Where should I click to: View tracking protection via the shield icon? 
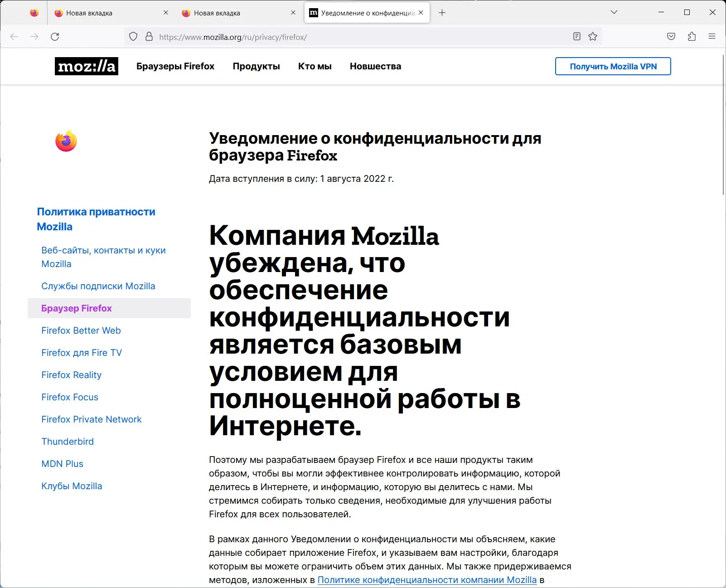click(x=133, y=36)
